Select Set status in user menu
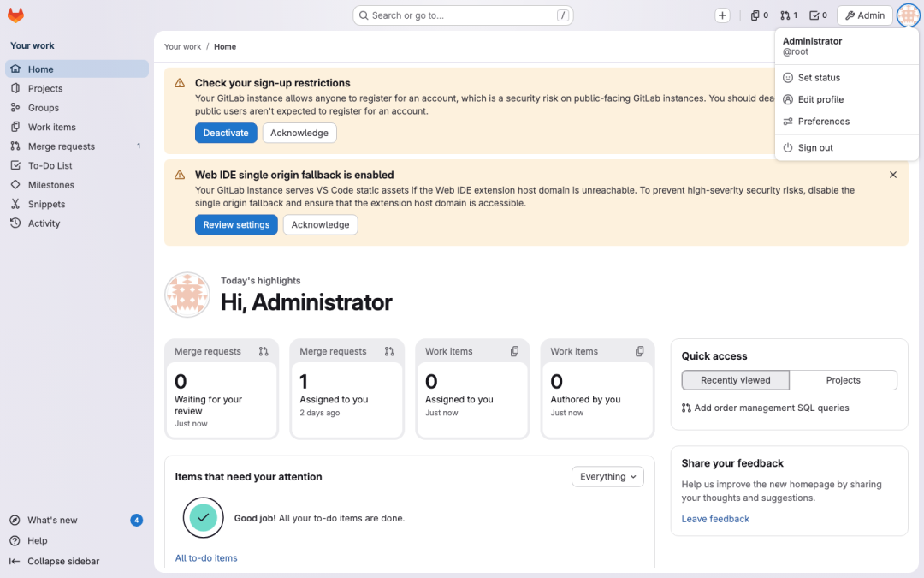Screen dimensions: 924x578 click(x=847, y=78)
